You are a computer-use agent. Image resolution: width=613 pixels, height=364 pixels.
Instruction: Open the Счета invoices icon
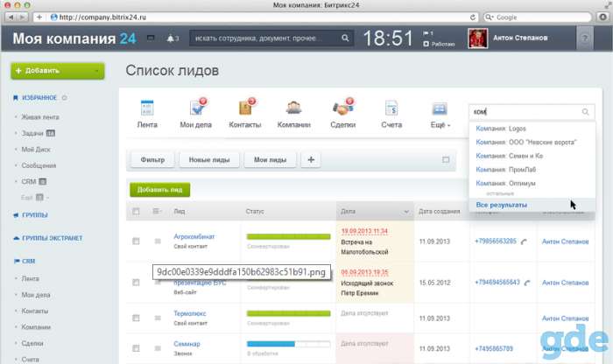[391, 108]
